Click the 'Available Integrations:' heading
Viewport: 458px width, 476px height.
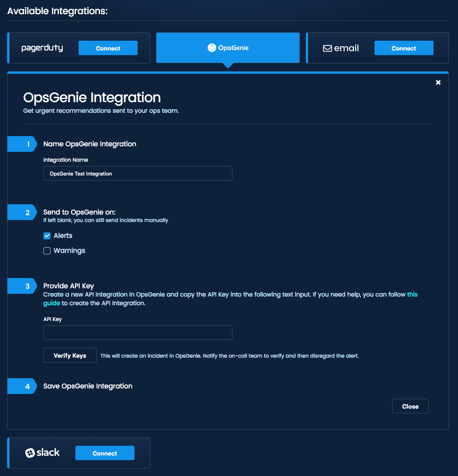click(x=58, y=11)
